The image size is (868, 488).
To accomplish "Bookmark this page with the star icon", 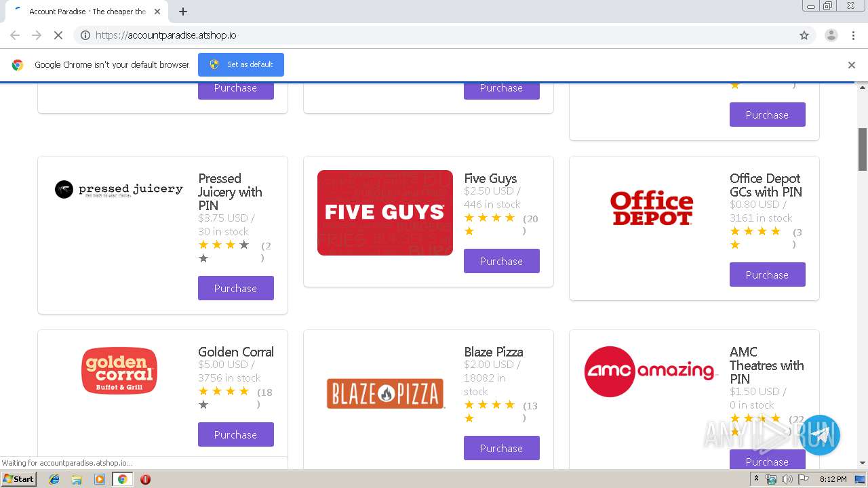I will pyautogui.click(x=804, y=35).
